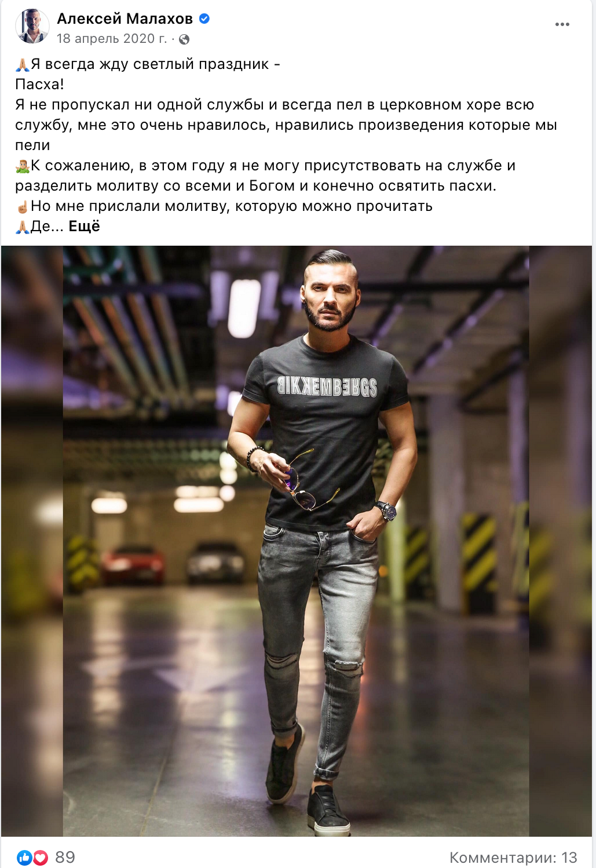Click the 'Но мне прислали молитву' text line
The image size is (596, 868).
[232, 206]
